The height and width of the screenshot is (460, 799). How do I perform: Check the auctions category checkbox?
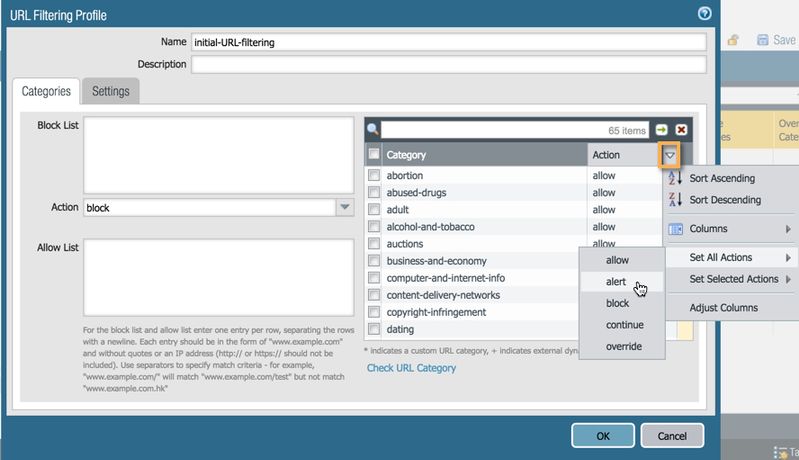(374, 243)
